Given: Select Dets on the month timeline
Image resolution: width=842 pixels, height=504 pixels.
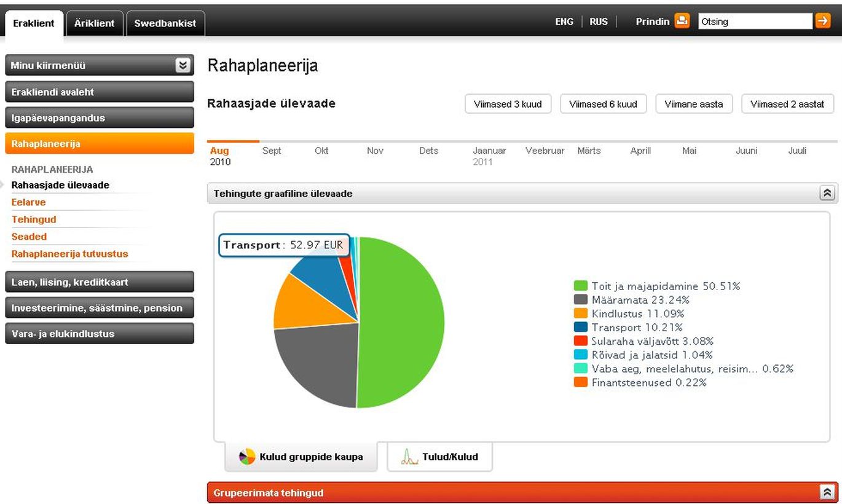Looking at the screenshot, I should [429, 151].
